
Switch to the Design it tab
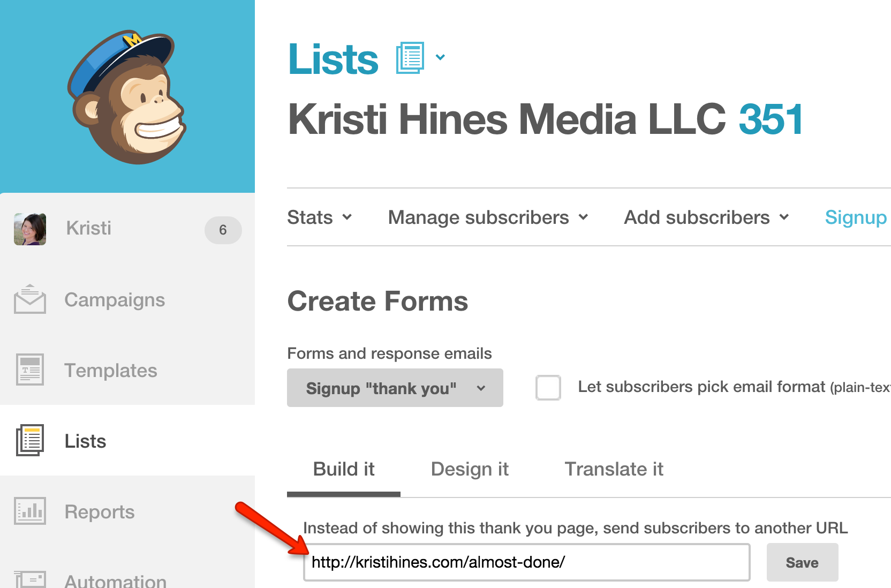coord(470,469)
